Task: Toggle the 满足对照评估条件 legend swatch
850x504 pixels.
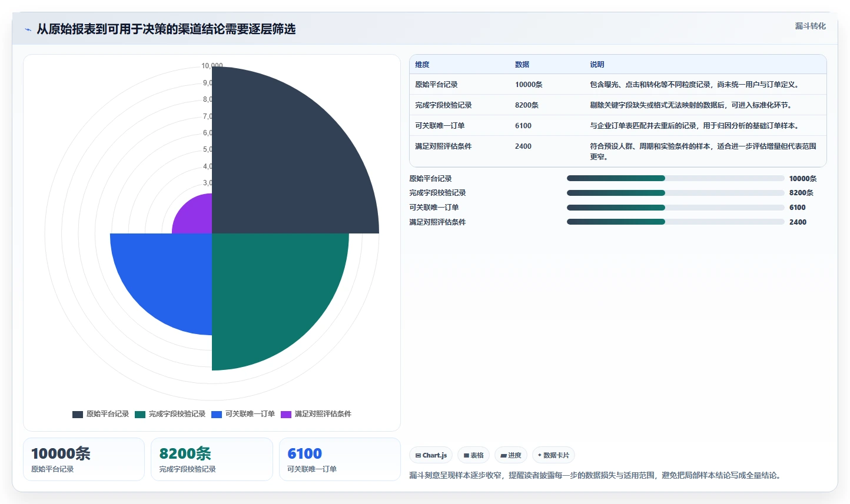Action: point(286,414)
